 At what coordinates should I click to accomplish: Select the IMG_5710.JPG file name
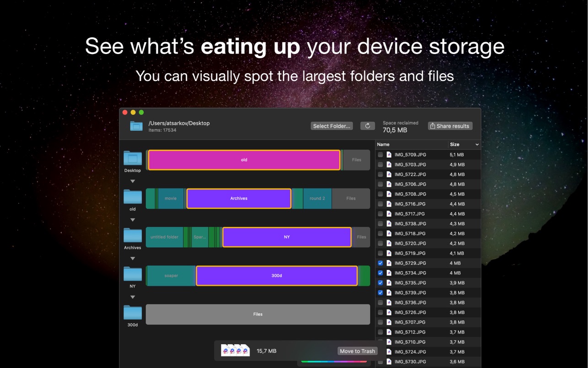pos(410,342)
